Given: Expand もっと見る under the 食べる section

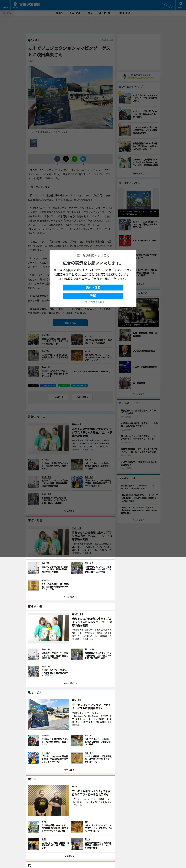Looking at the screenshot, I should tap(70, 856).
